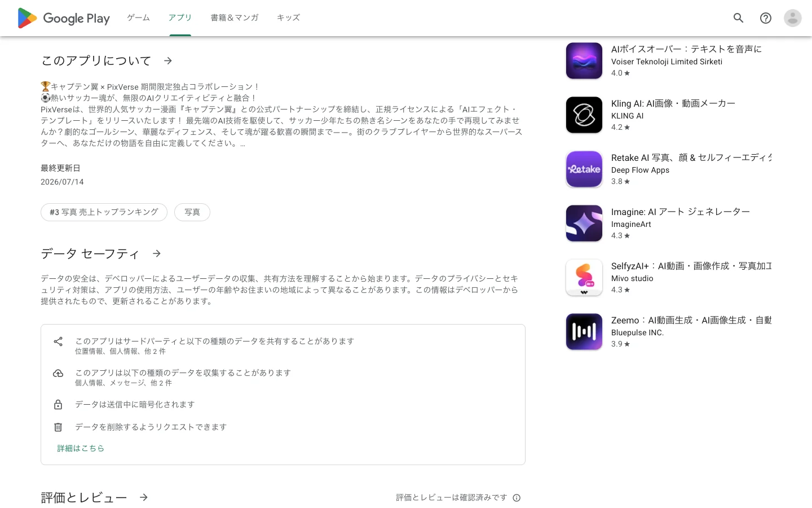Click info icon beside 評価とレビューは確認済みです
Image resolution: width=812 pixels, height=508 pixels.
[x=517, y=498]
